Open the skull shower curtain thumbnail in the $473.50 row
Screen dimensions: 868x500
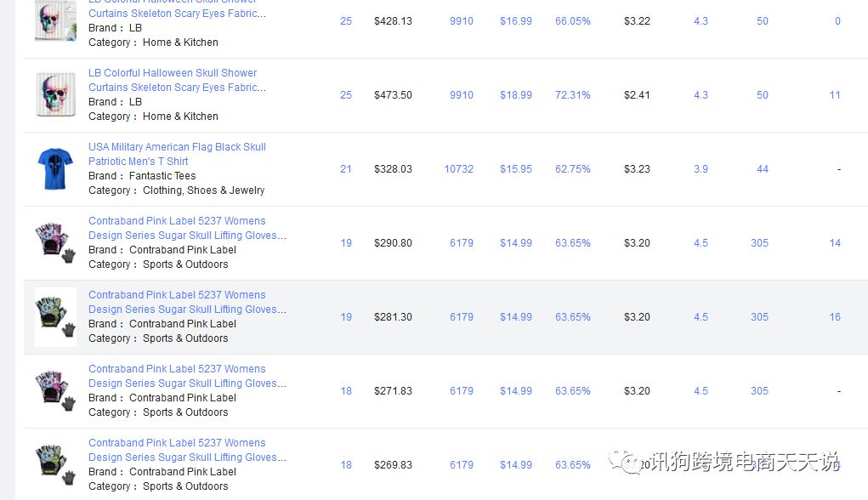(x=55, y=95)
